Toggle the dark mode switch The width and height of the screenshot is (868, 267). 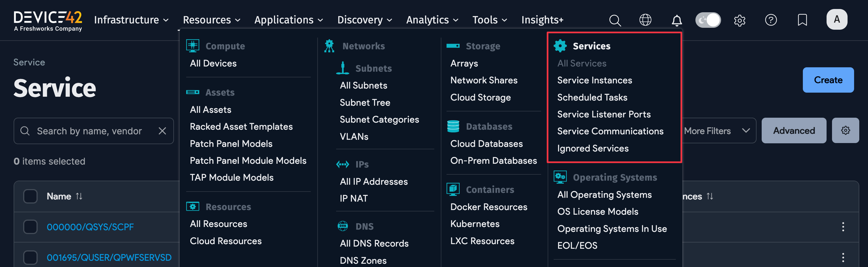click(708, 20)
